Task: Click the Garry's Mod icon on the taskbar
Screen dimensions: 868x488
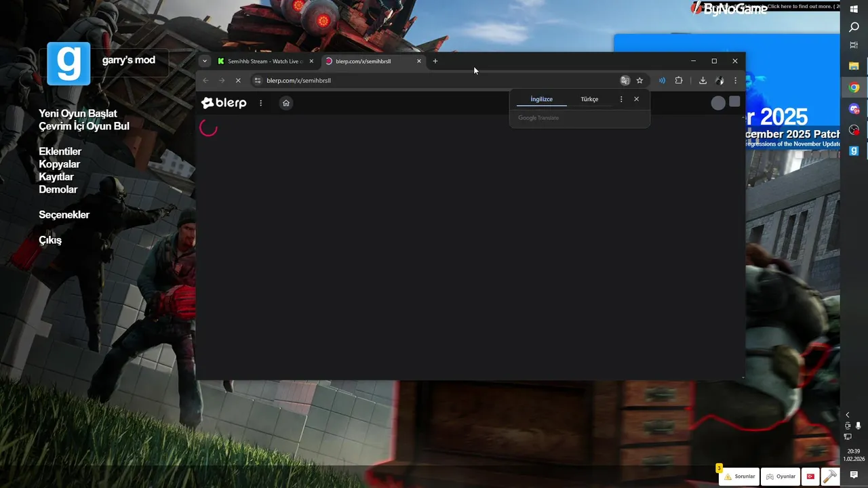Action: pyautogui.click(x=854, y=150)
